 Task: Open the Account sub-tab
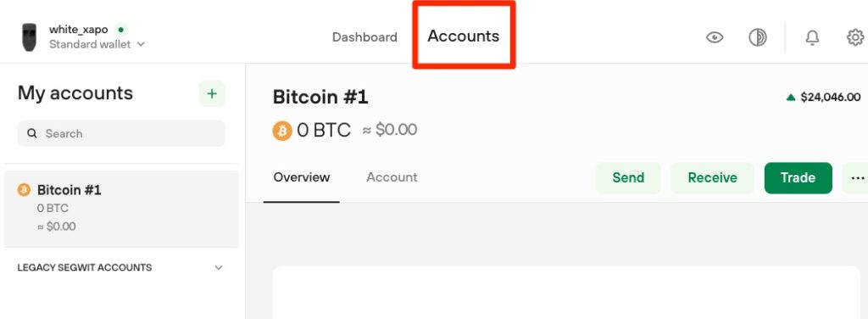[x=392, y=177]
